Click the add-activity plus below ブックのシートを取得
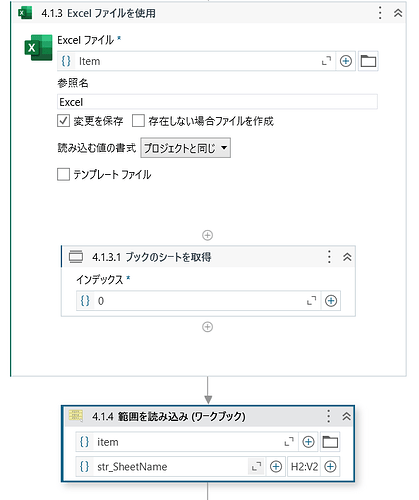 coord(207,327)
